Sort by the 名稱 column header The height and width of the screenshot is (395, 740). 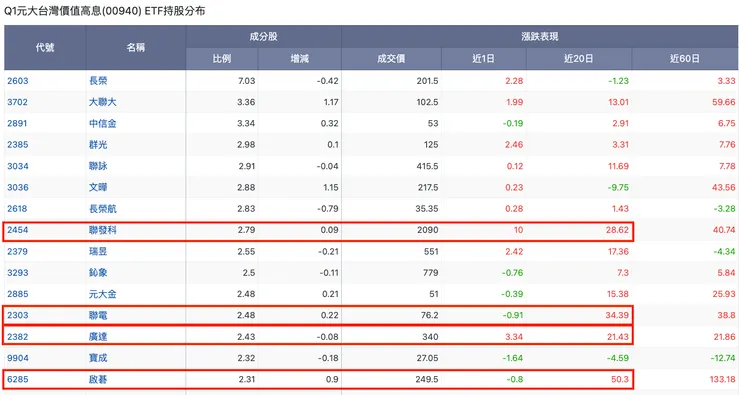135,47
